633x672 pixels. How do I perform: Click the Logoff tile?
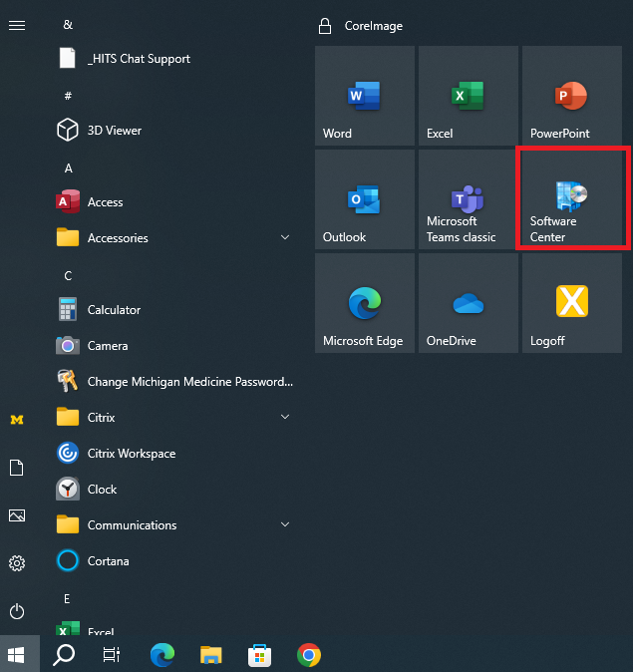click(571, 303)
